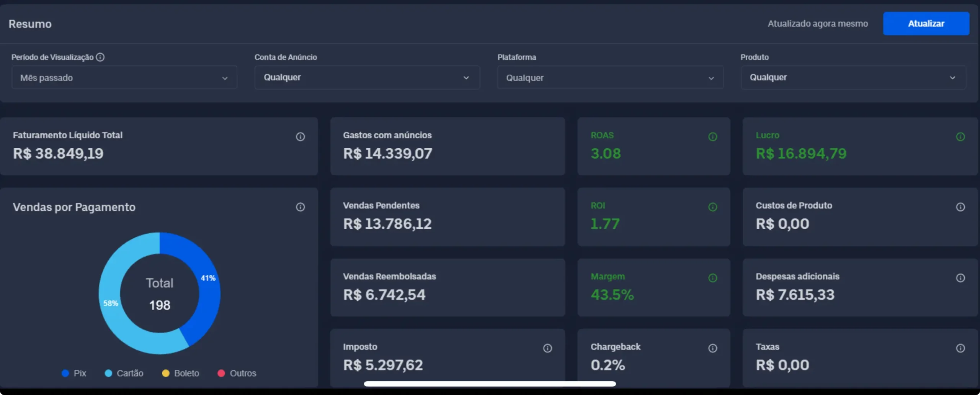Click the Custos de Produto info icon
Viewport: 980px width, 395px height.
[x=960, y=207]
